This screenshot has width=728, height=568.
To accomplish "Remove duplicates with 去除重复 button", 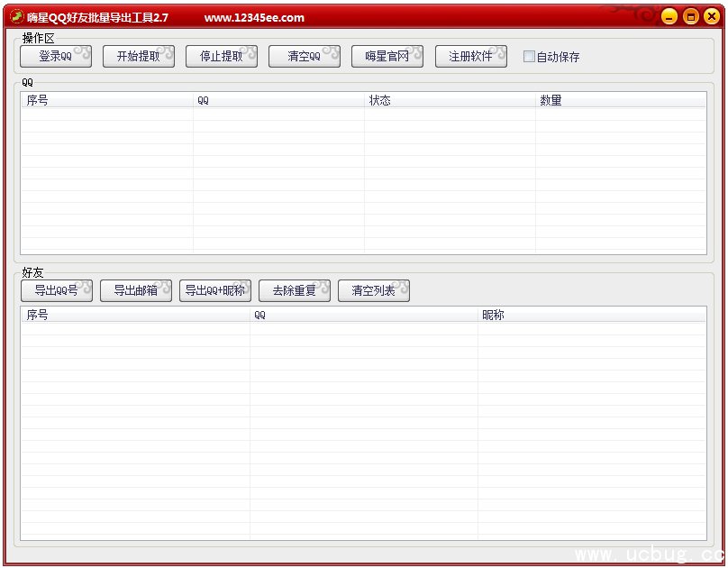I will 294,290.
